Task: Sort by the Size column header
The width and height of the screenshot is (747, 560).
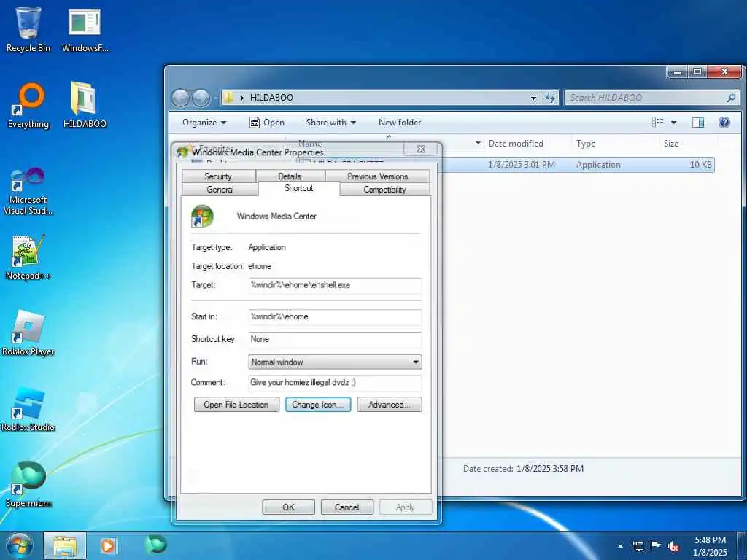Action: 671,144
